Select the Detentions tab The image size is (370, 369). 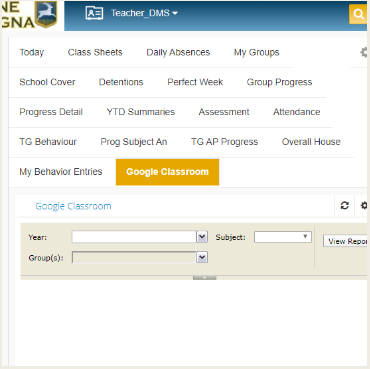click(121, 82)
